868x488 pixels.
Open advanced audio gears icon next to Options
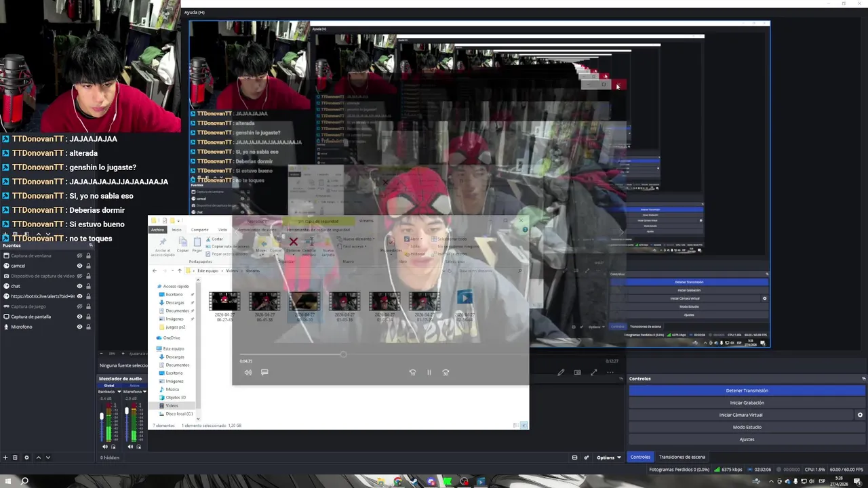click(x=587, y=457)
